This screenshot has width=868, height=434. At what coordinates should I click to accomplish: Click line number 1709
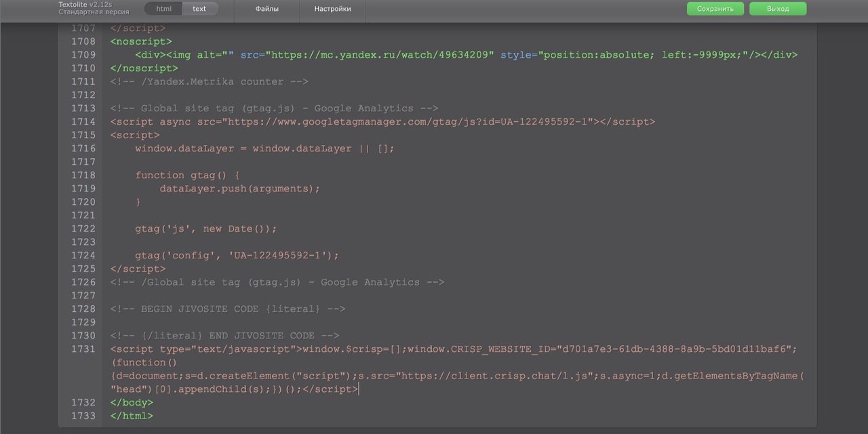click(x=83, y=55)
